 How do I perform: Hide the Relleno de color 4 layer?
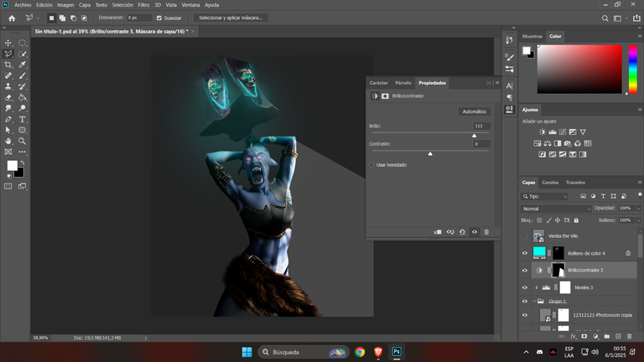tap(524, 253)
